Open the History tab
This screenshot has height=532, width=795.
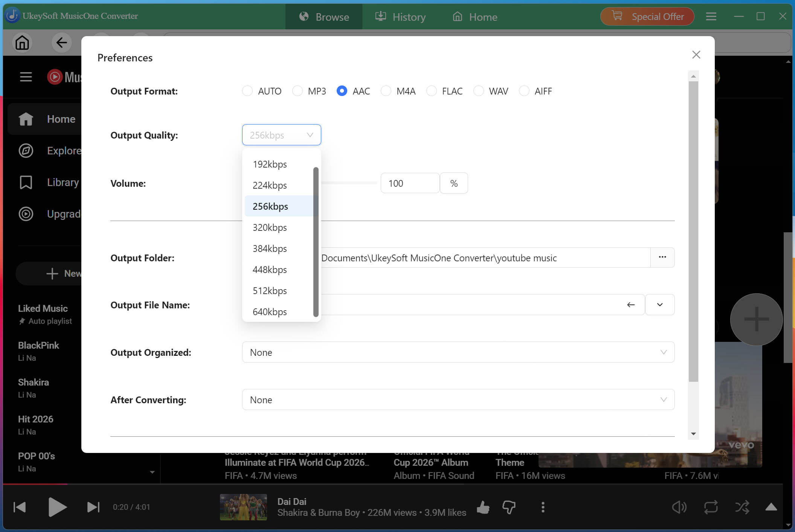tap(400, 17)
